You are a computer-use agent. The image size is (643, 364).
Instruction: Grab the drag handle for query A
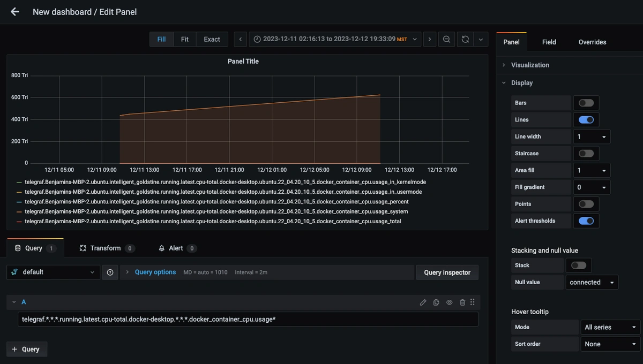(x=472, y=302)
